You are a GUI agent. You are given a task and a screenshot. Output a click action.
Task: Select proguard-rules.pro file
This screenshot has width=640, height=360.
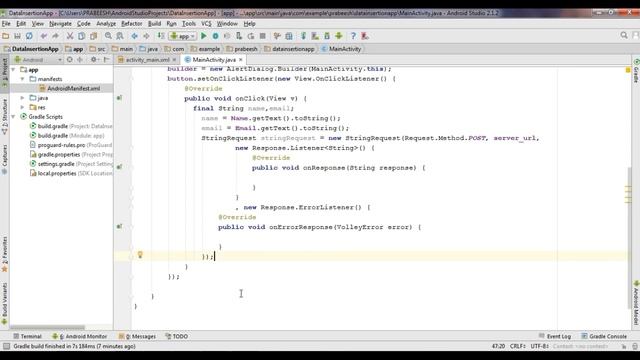point(71,145)
